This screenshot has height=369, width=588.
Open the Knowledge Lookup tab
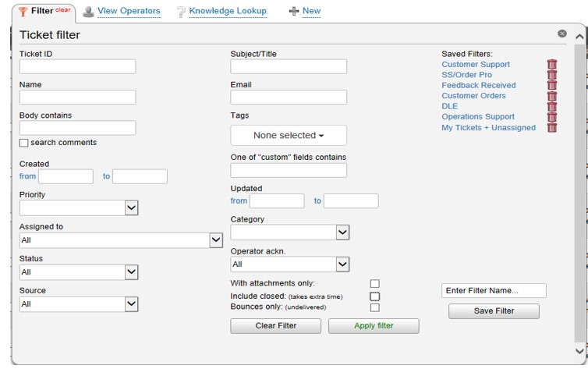click(x=228, y=11)
